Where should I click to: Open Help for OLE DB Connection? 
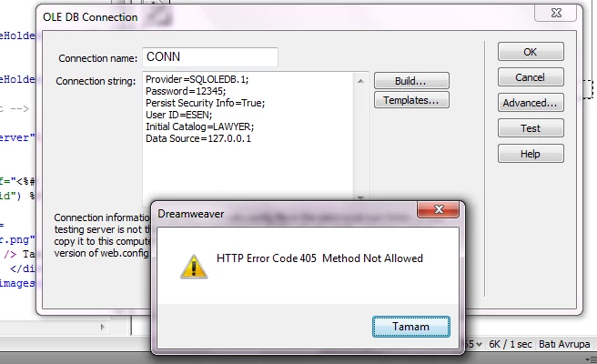531,154
